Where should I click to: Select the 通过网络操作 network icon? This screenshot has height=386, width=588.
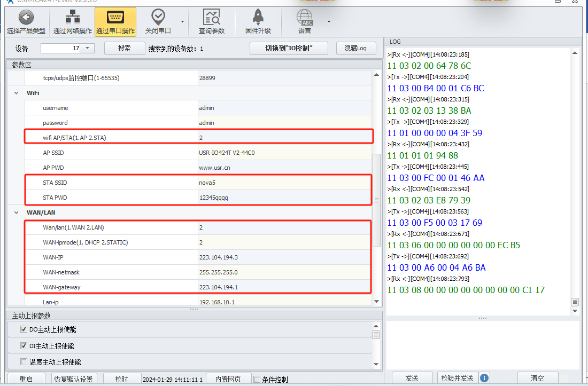pos(72,18)
